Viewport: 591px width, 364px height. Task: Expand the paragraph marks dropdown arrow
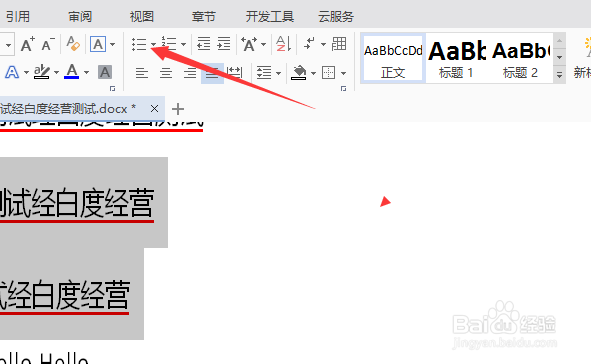pos(323,44)
